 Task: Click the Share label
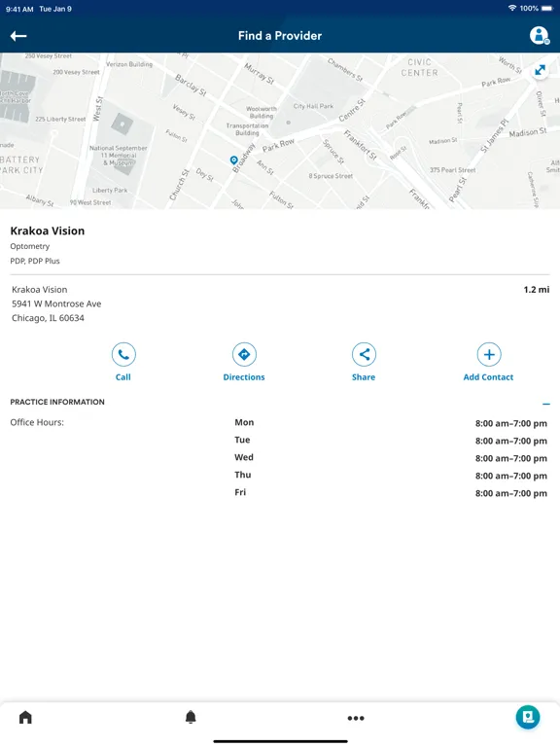pos(364,376)
